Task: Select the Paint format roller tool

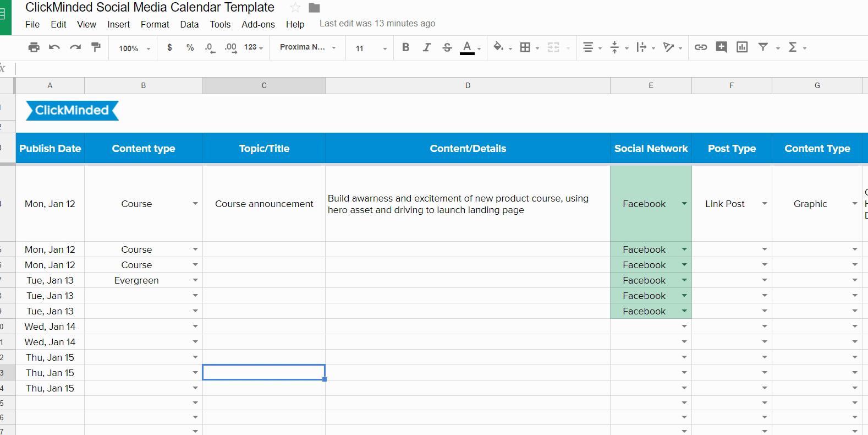Action: 96,47
